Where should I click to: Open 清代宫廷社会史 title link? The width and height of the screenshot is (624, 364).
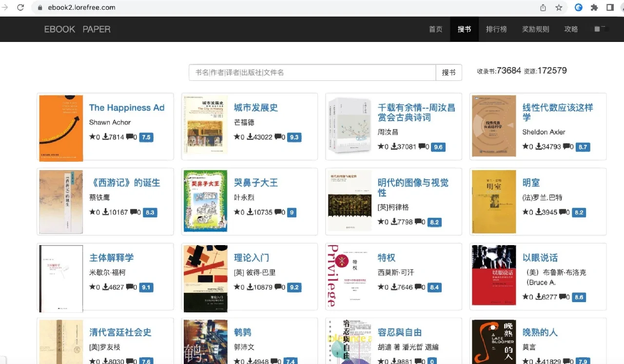pyautogui.click(x=120, y=332)
